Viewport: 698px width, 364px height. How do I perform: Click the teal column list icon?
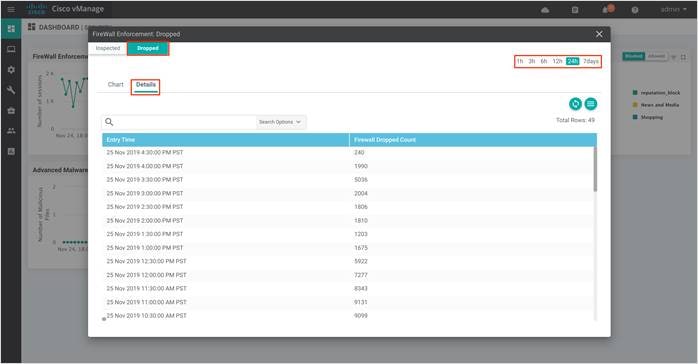(591, 104)
